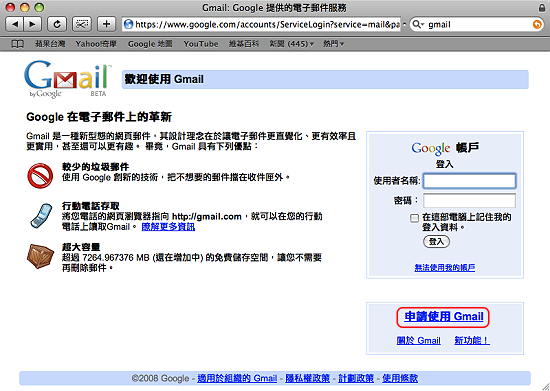Click the no-spam prohibition icon
The image size is (550, 391).
40,175
